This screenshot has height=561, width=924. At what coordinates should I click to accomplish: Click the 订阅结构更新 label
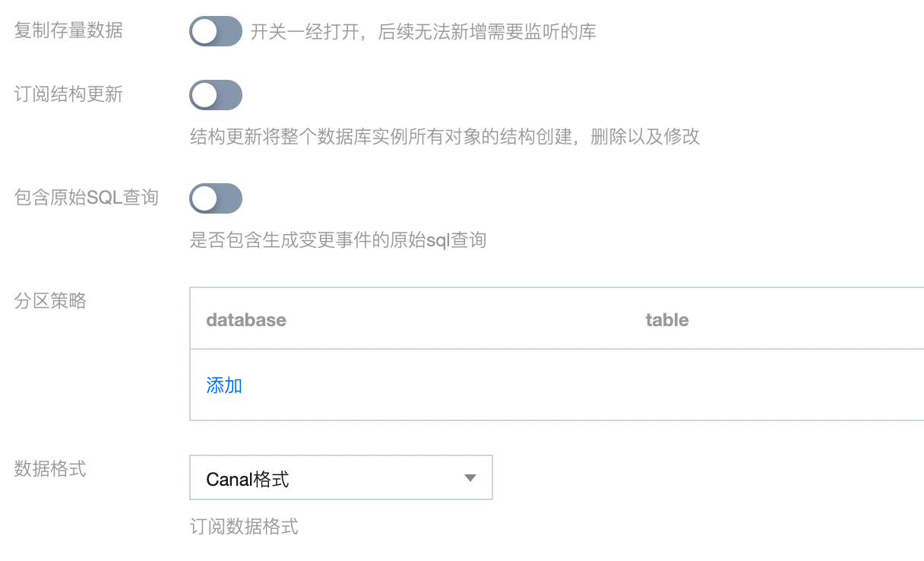point(68,95)
